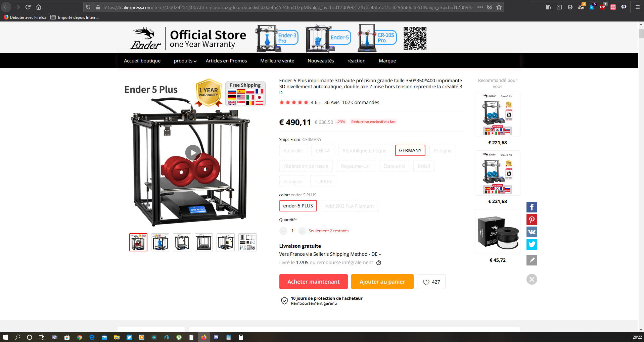Click the Ender store logo
Image resolution: width=644 pixels, height=342 pixels.
tap(146, 38)
